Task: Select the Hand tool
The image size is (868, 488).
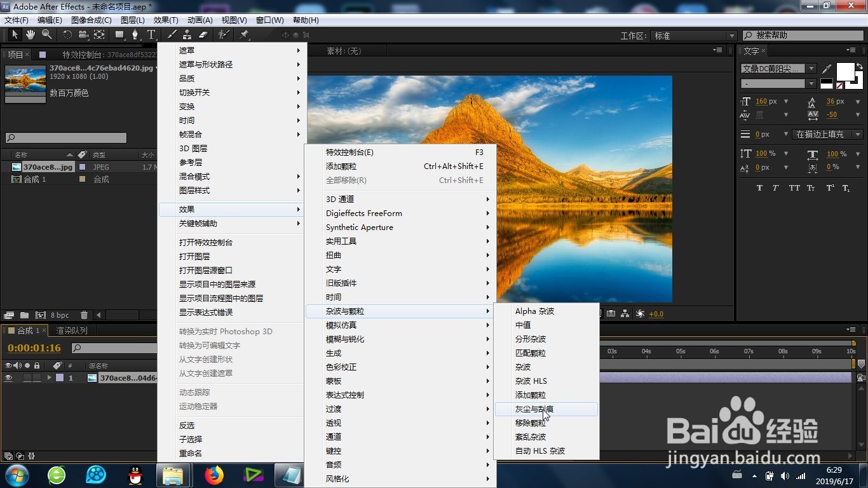Action: (x=30, y=34)
